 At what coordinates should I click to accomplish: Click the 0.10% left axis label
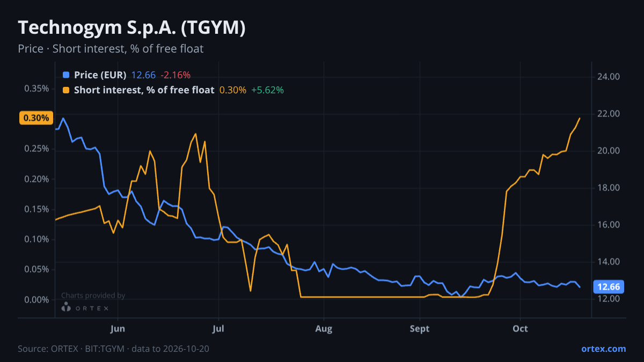coord(36,239)
